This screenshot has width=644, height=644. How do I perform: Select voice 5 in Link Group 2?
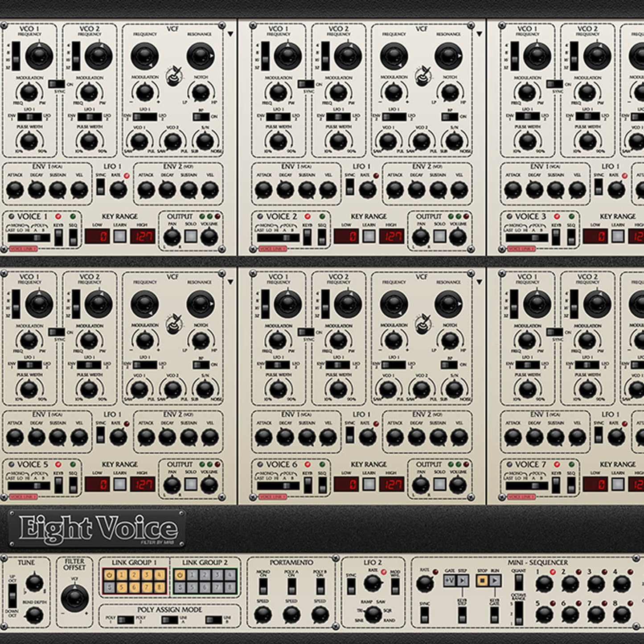[192, 587]
